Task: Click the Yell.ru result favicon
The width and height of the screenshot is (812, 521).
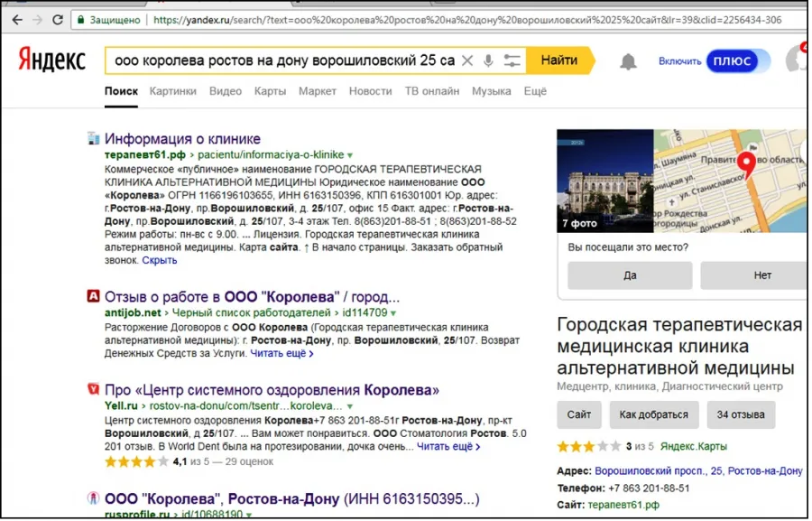Action: tap(93, 389)
